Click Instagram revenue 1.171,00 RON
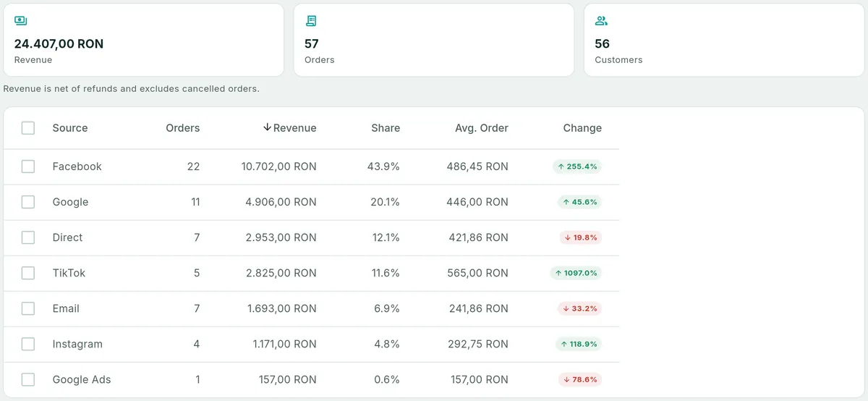The image size is (868, 401). coord(285,344)
